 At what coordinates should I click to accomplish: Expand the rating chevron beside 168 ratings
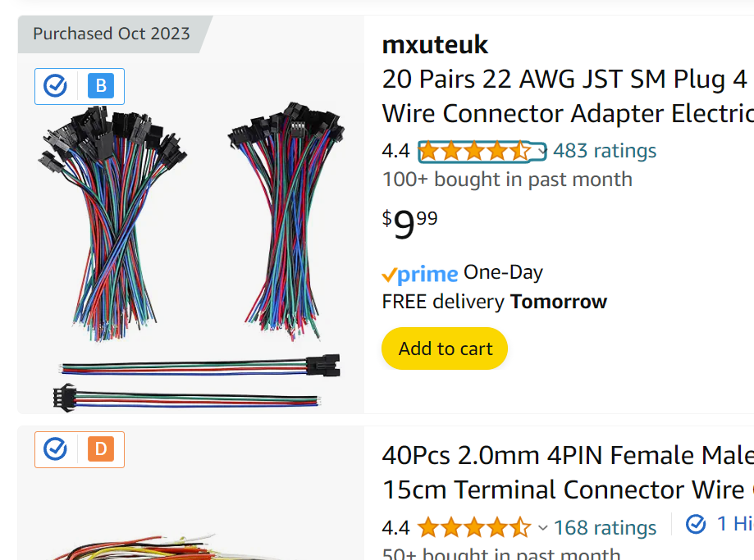click(x=542, y=527)
